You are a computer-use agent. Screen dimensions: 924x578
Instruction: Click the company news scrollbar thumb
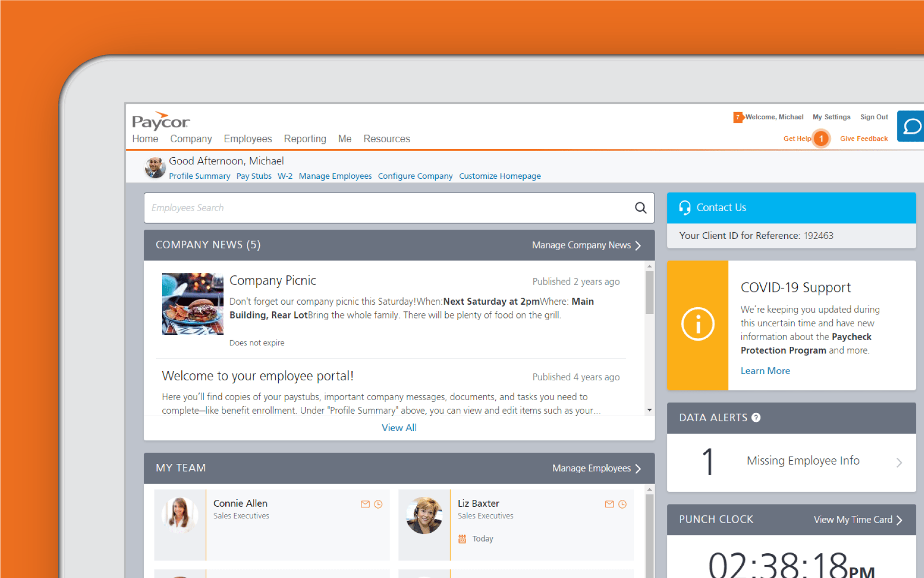(x=649, y=292)
